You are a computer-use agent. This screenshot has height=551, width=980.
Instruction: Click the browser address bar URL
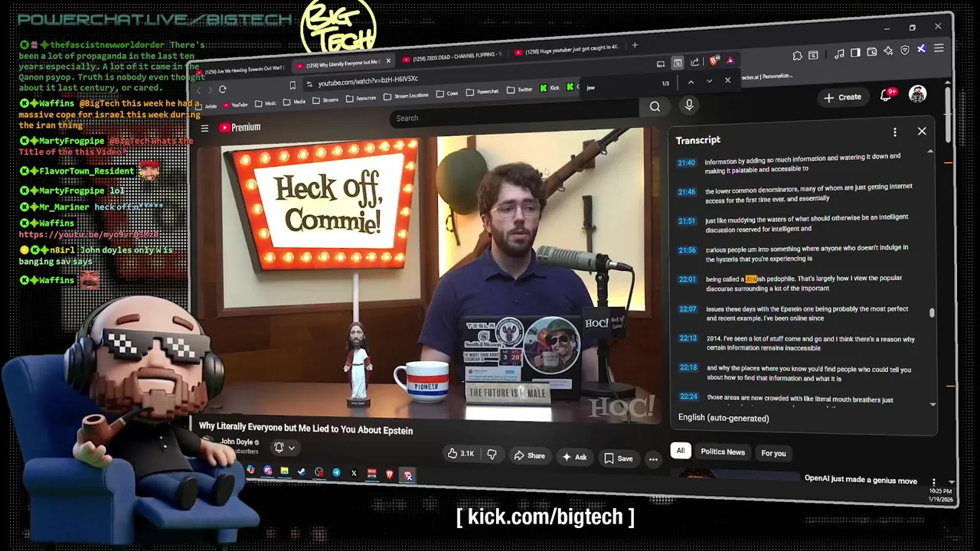pyautogui.click(x=368, y=80)
